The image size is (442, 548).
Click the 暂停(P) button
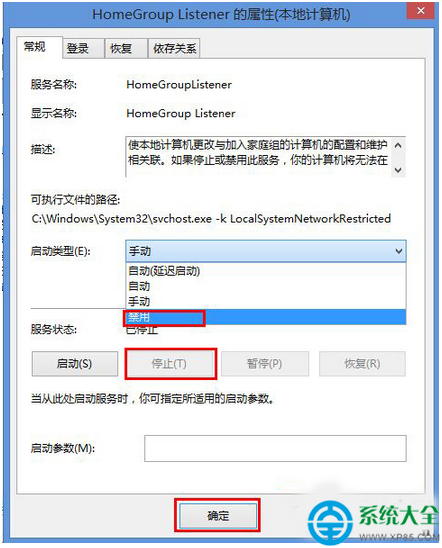point(265,364)
